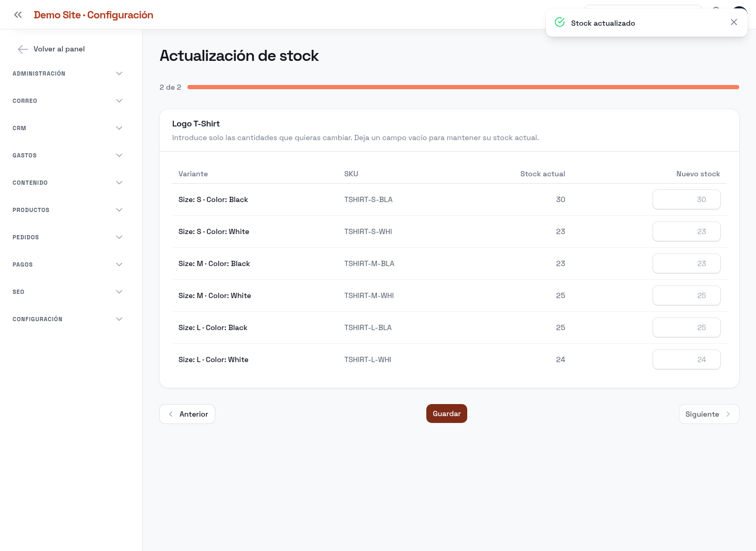Edit new stock for TSHIRT-L-BLA
Image resolution: width=756 pixels, height=551 pixels.
point(687,327)
